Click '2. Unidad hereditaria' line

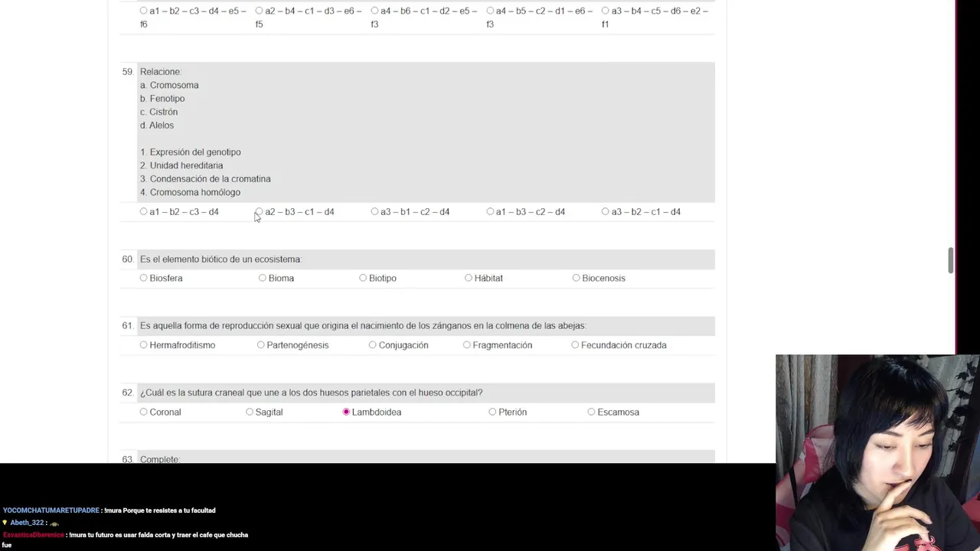click(x=181, y=165)
